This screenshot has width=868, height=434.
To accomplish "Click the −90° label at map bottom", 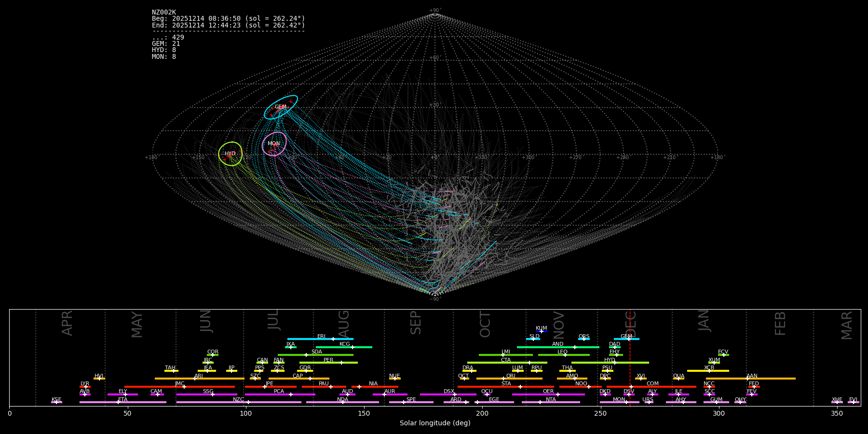I will (435, 299).
